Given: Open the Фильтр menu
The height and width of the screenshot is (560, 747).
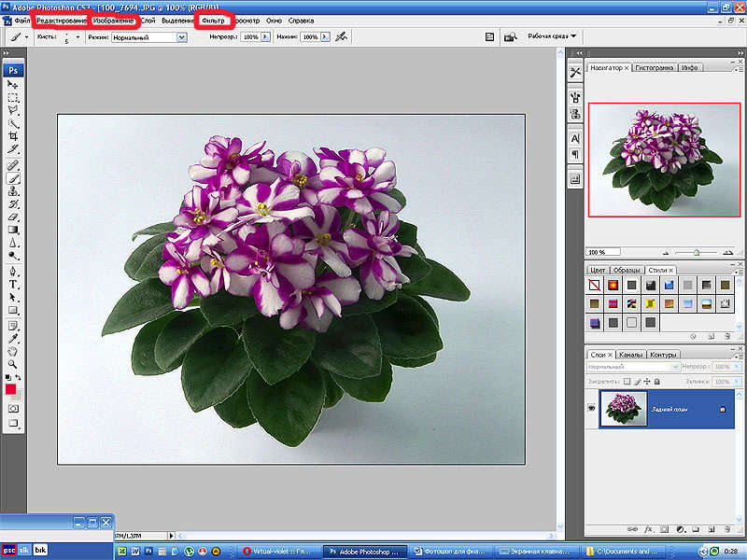Looking at the screenshot, I should tap(214, 21).
